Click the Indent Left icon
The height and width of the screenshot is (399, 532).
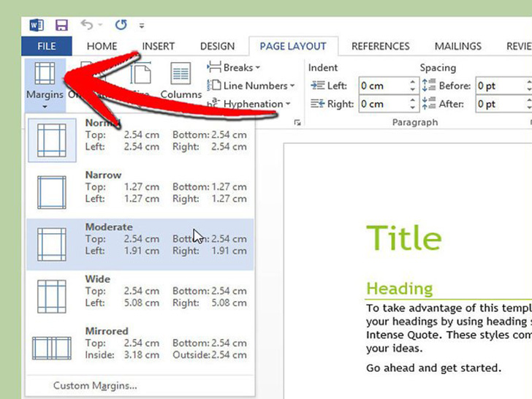click(318, 85)
